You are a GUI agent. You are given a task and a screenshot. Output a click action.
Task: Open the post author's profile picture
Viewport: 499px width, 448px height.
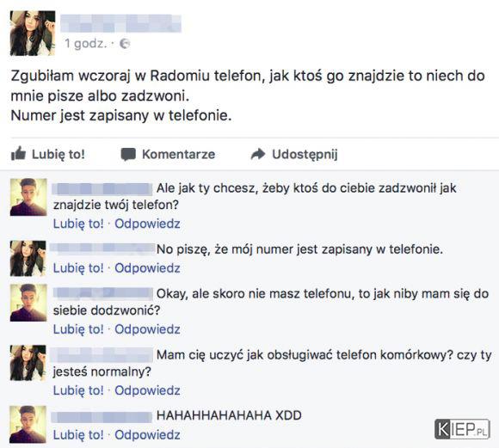tap(33, 33)
